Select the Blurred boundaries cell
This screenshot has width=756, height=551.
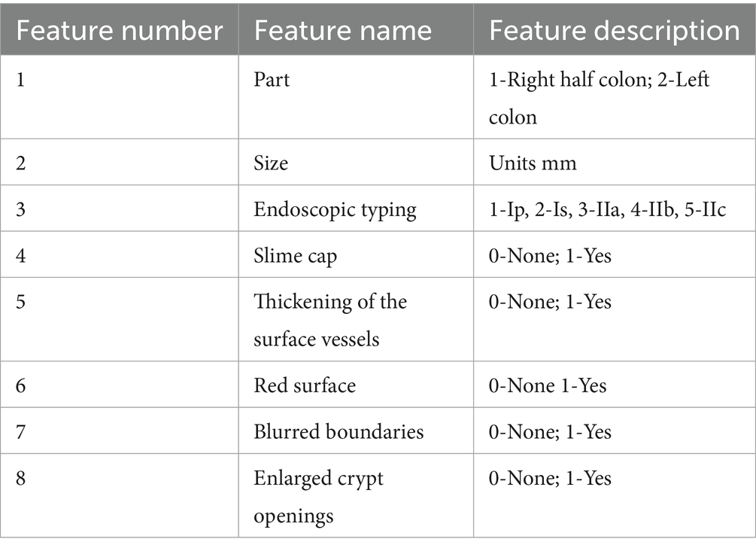click(339, 431)
